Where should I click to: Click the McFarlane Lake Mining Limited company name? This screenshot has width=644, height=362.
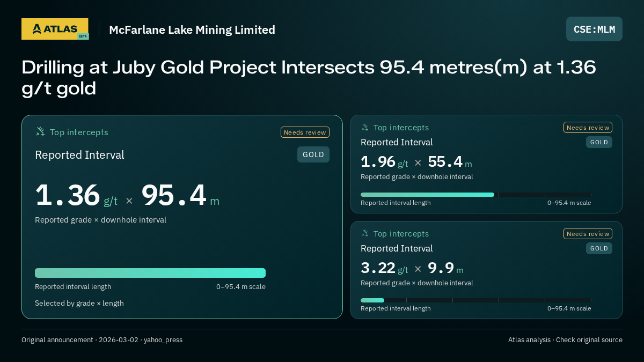pos(192,29)
